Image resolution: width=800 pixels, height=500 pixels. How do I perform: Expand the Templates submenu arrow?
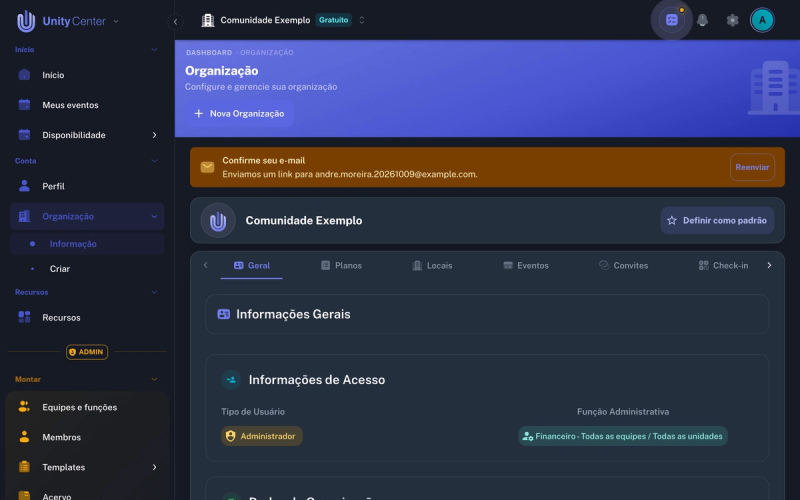coord(154,467)
